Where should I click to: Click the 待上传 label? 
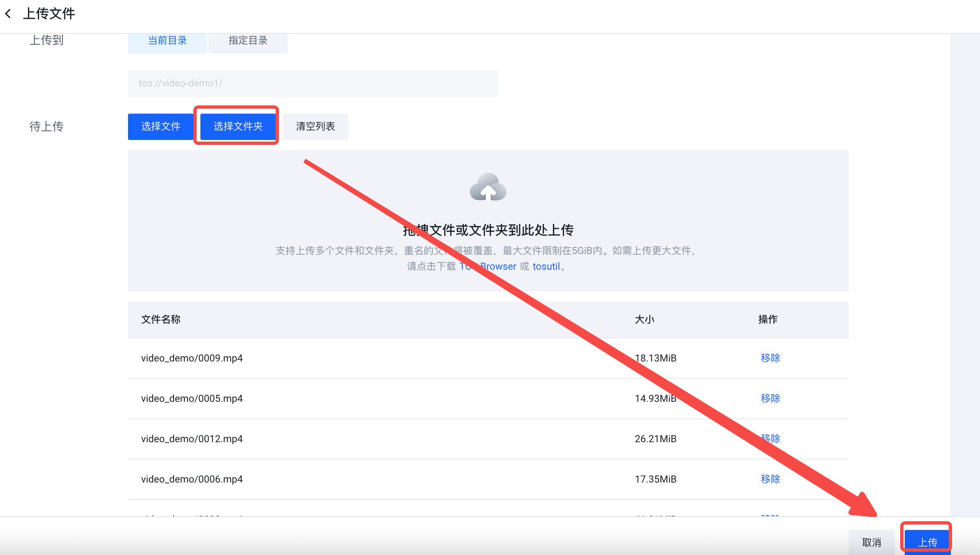pos(46,126)
